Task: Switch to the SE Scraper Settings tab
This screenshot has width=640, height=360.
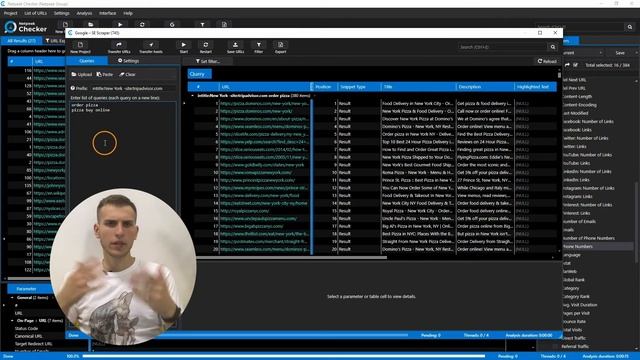Action: point(129,60)
